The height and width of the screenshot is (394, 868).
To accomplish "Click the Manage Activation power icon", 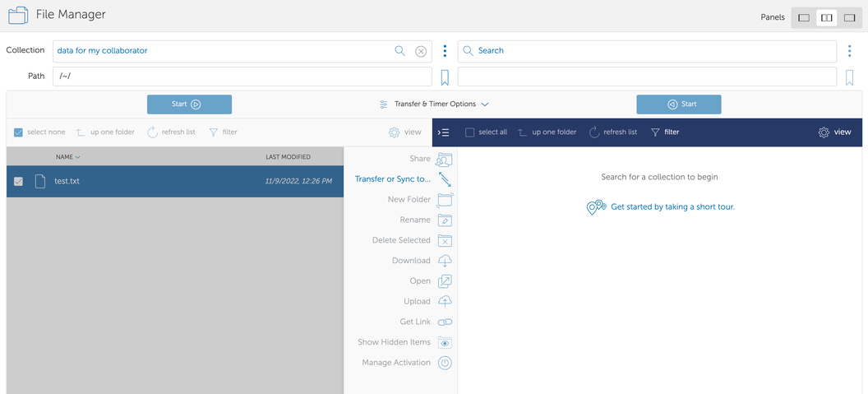I will 445,363.
